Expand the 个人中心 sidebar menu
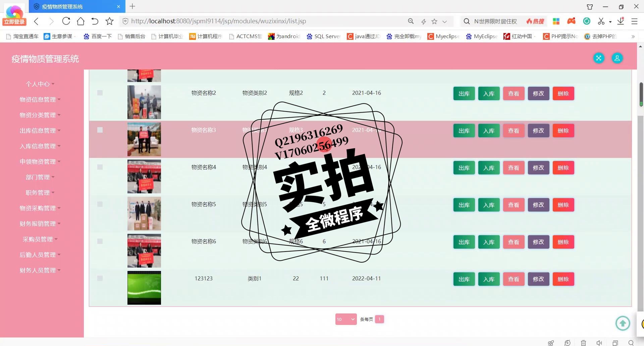The height and width of the screenshot is (346, 644). coord(40,84)
